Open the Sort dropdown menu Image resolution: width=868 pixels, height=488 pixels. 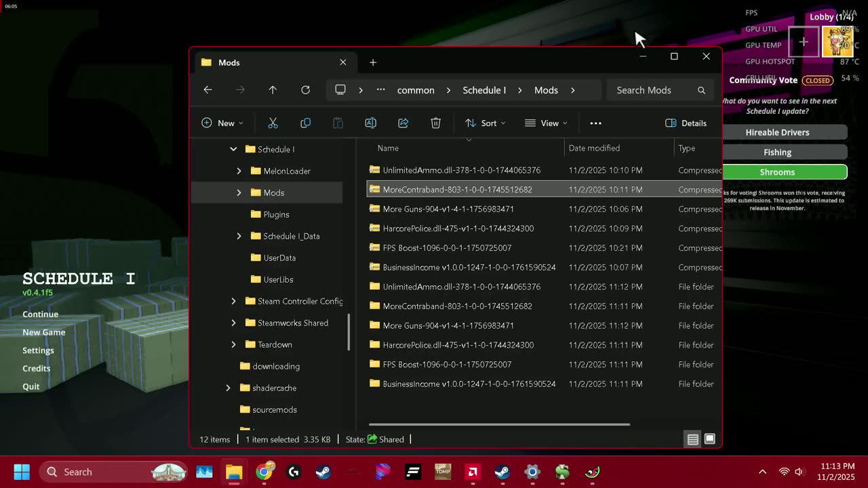coord(486,123)
